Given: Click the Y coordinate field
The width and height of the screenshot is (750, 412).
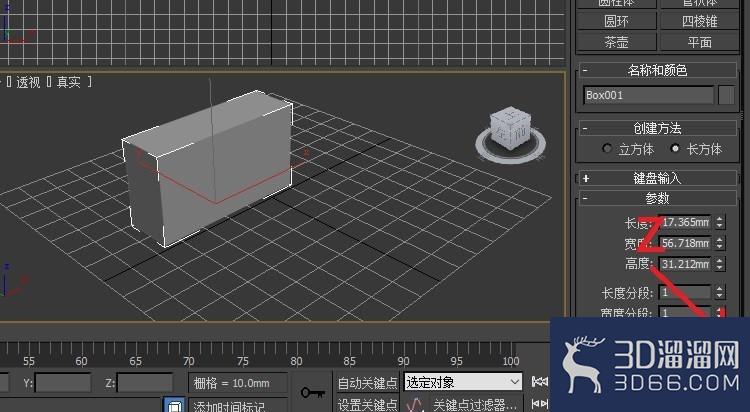Looking at the screenshot, I should point(63,383).
